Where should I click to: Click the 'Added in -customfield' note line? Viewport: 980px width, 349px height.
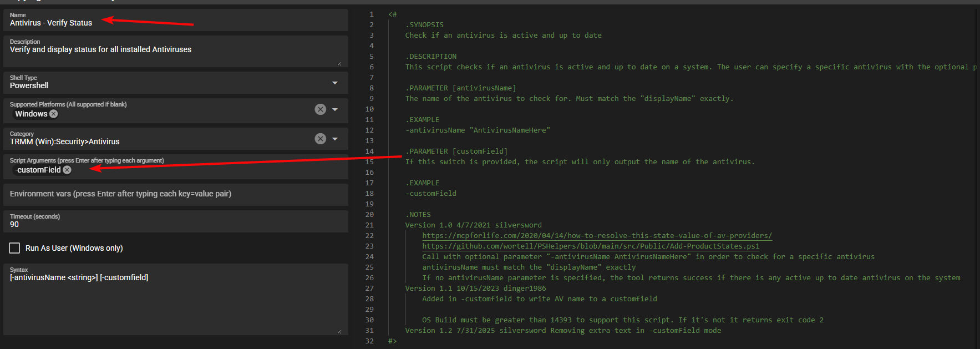[x=539, y=299]
